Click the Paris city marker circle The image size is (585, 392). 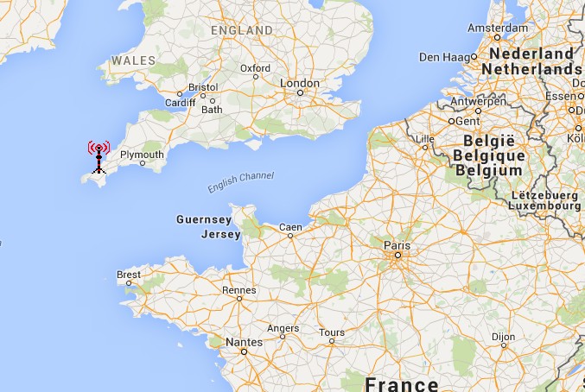398,256
